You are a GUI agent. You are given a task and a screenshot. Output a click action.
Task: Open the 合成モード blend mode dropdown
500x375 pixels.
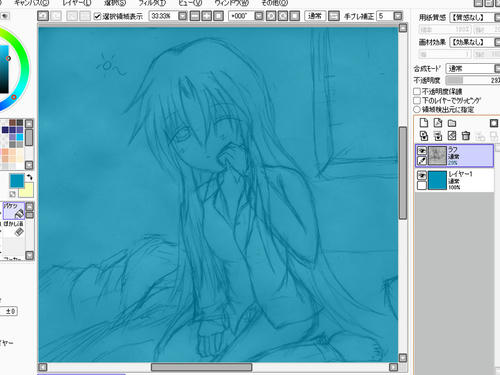(497, 69)
